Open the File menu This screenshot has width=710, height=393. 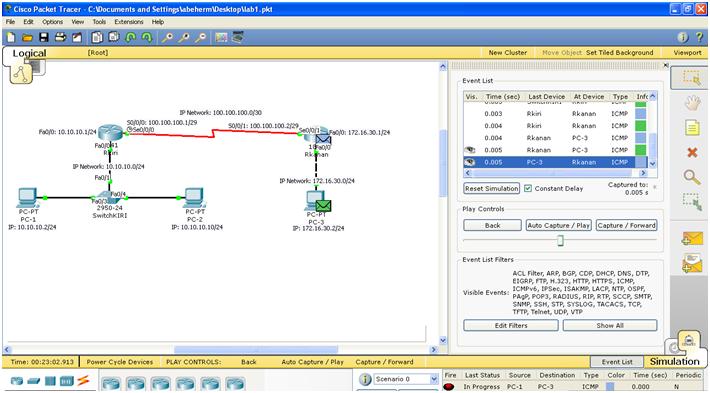tap(10, 22)
